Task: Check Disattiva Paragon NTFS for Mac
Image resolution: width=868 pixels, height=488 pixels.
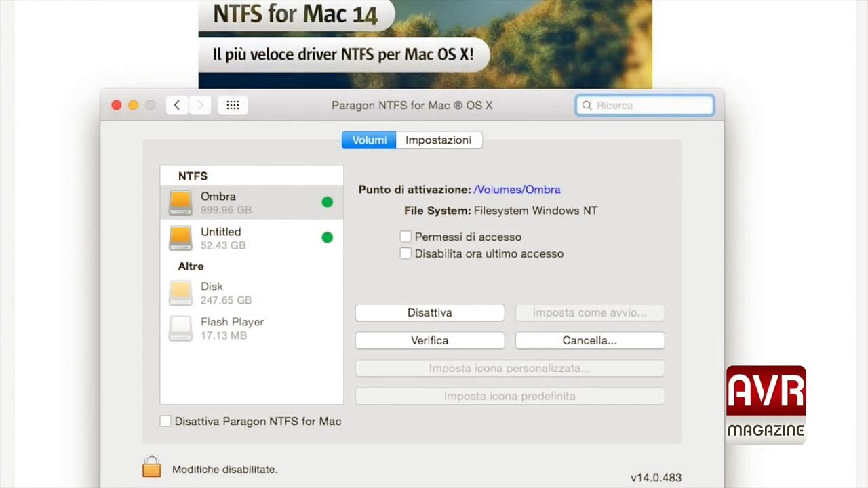Action: (165, 421)
